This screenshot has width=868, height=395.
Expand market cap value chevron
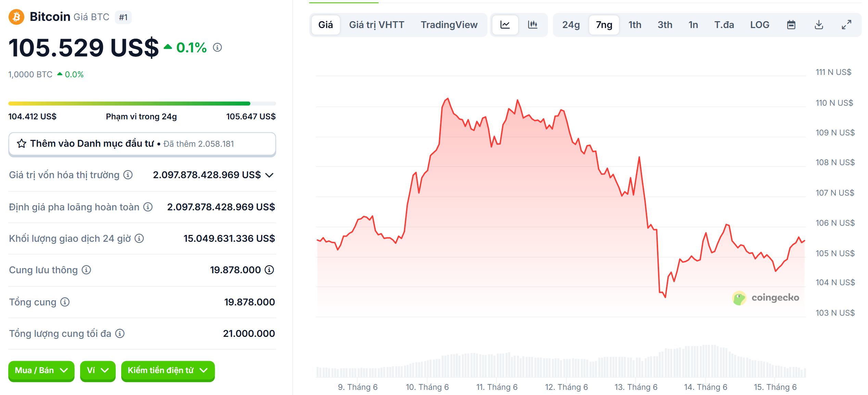coord(269,175)
